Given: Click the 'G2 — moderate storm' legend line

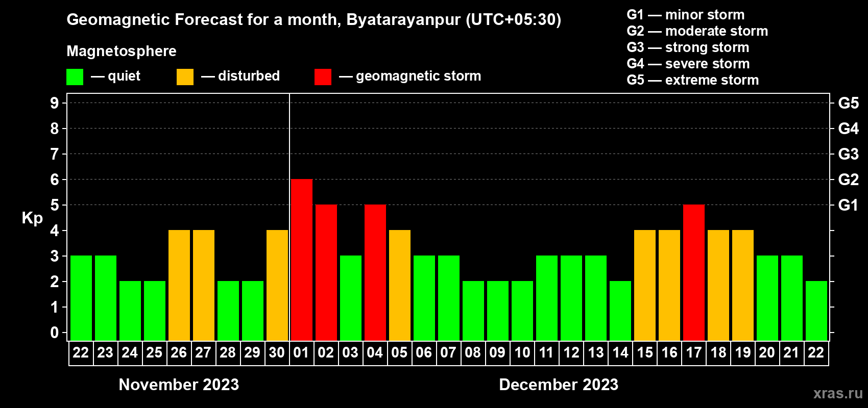Looking at the screenshot, I should click(x=697, y=31).
